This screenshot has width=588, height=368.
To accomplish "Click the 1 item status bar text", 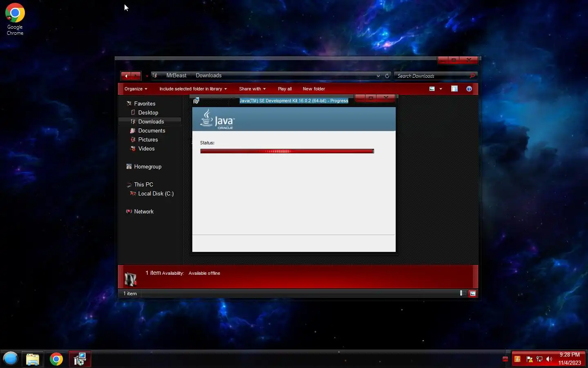I will pos(130,293).
